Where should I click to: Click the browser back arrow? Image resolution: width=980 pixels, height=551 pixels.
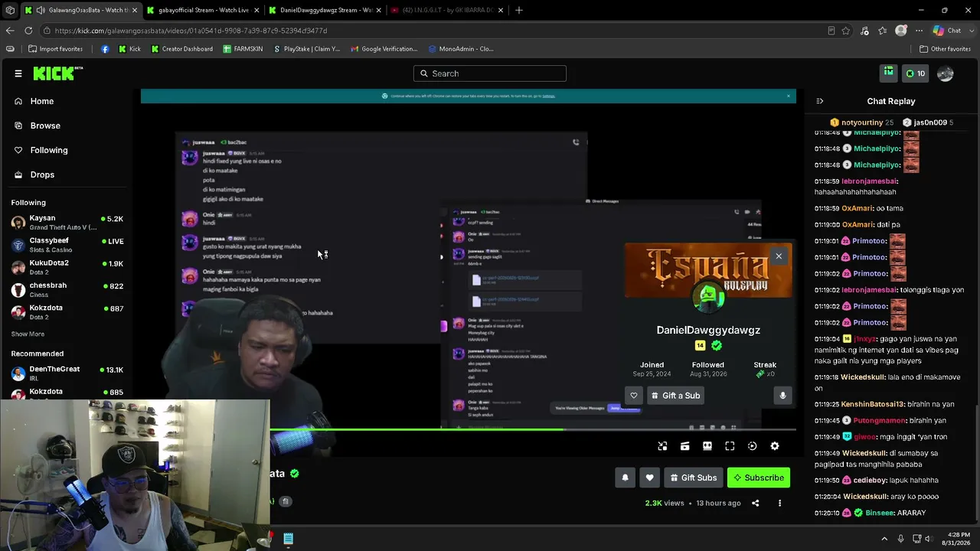(10, 31)
